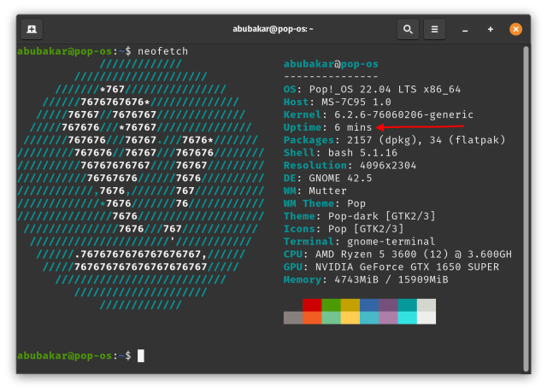Viewport: 547px width, 392px height.
Task: Open the hamburger menu
Action: [x=436, y=28]
